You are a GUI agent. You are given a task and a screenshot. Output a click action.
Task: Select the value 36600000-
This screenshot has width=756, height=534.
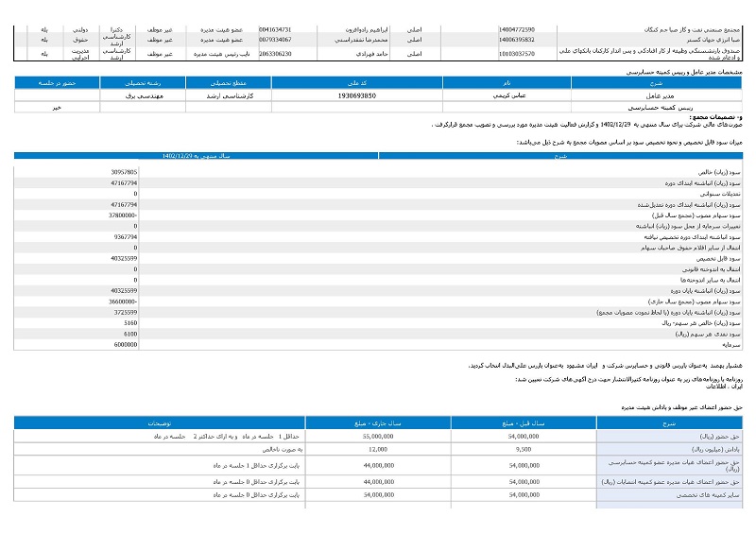[123, 301]
